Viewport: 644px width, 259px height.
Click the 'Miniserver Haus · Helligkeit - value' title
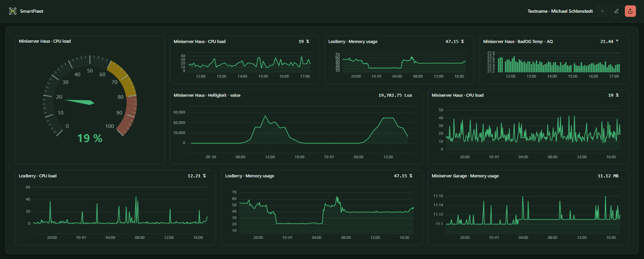click(x=207, y=95)
